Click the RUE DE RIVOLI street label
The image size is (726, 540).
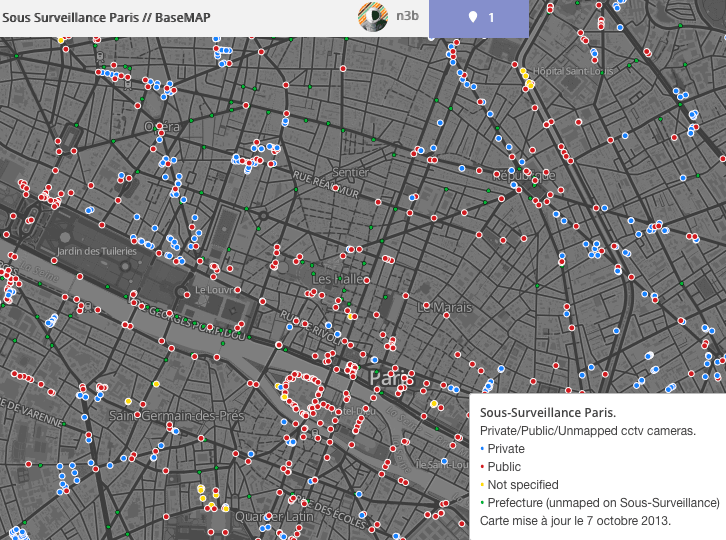(x=310, y=326)
